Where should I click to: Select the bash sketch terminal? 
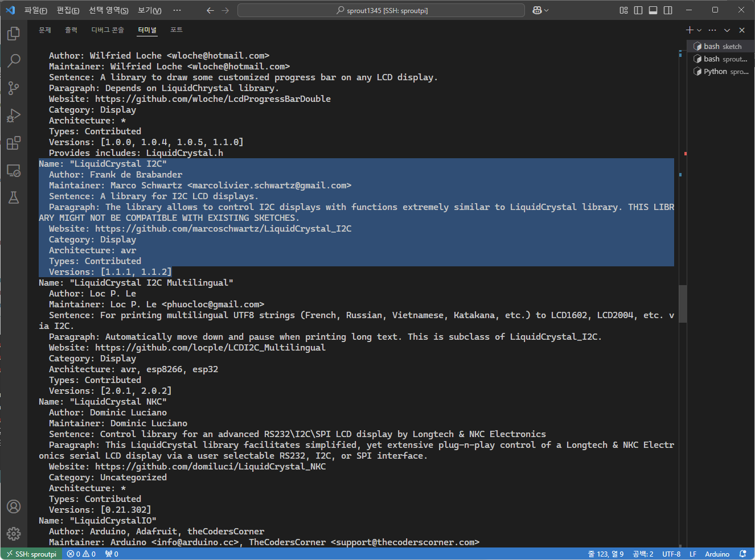pyautogui.click(x=720, y=46)
